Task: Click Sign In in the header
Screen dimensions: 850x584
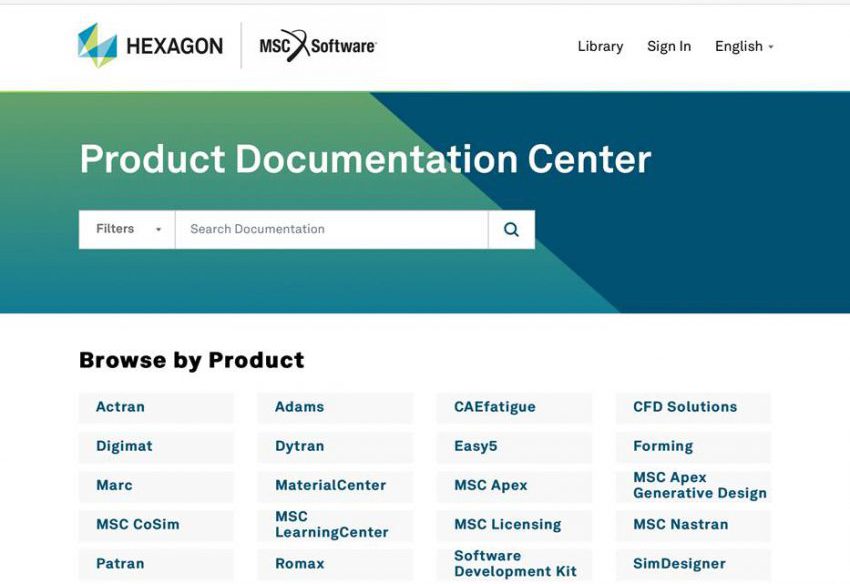Action: tap(669, 47)
